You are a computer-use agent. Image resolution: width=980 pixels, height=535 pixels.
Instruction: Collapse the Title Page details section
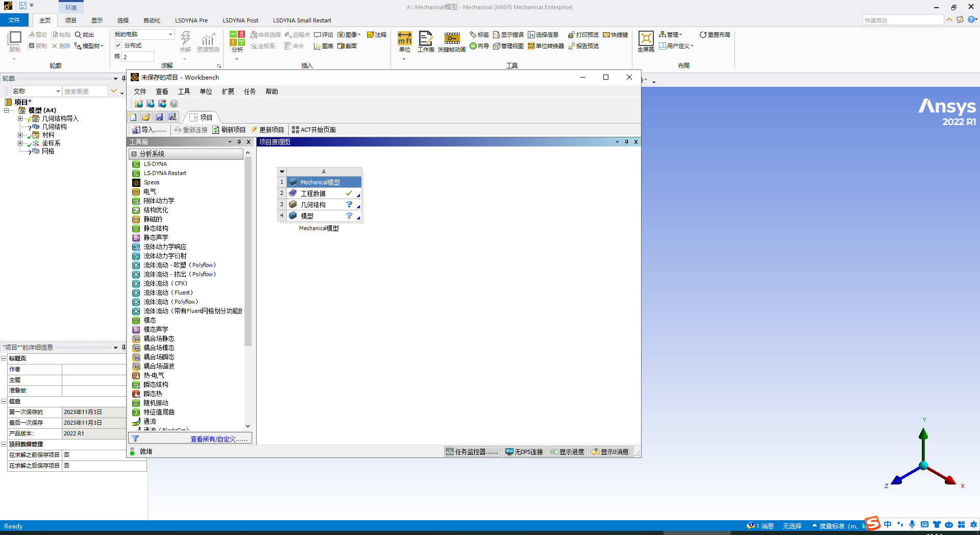(x=4, y=358)
